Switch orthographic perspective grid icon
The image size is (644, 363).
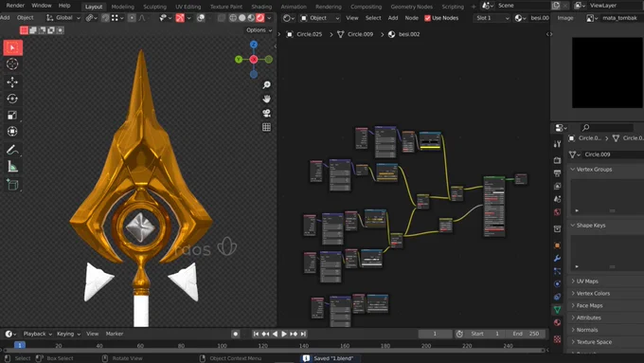click(266, 127)
